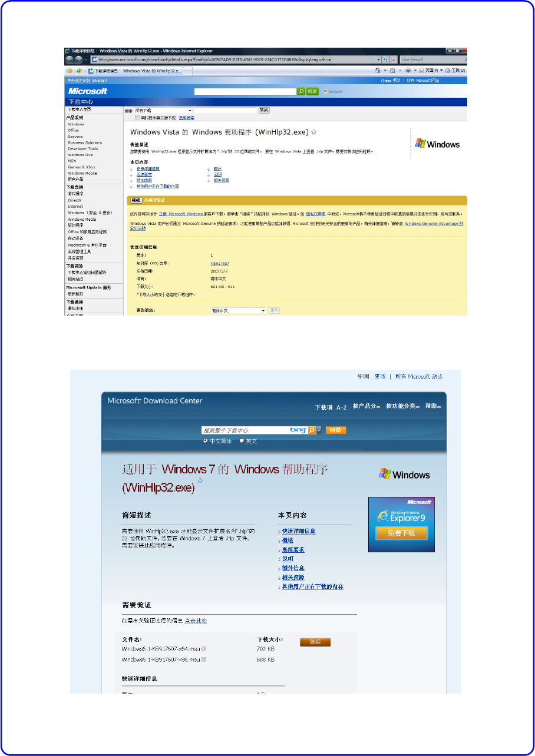Check the show English downloads checkbox

pos(137,118)
